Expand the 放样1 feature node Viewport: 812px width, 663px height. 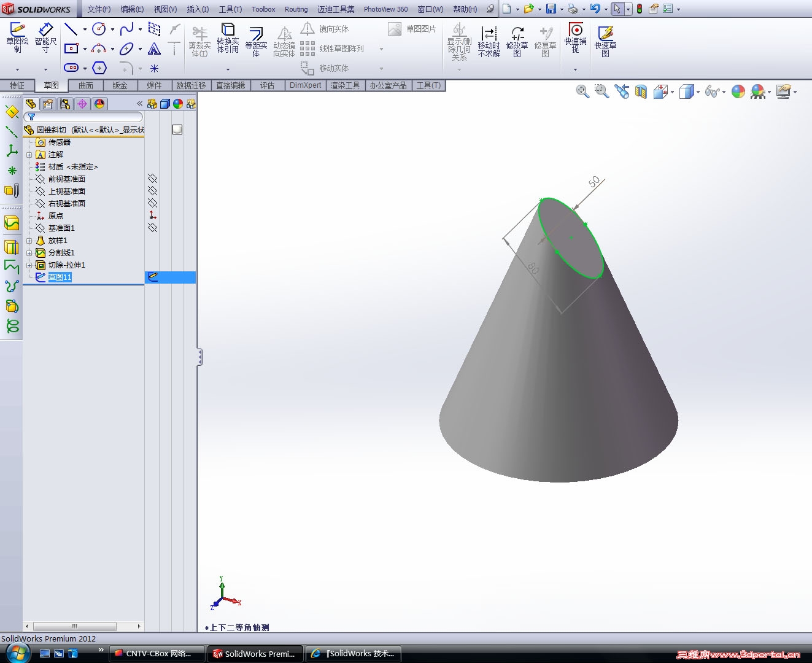click(x=29, y=241)
